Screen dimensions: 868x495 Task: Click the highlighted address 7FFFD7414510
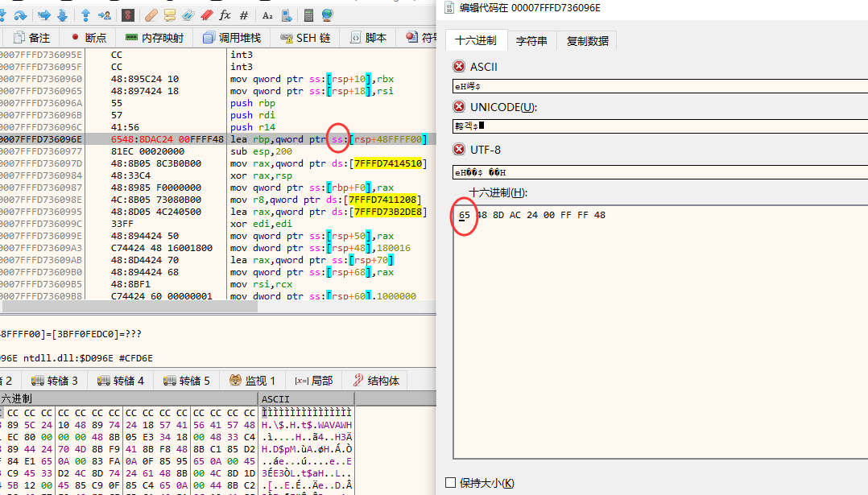tap(388, 163)
